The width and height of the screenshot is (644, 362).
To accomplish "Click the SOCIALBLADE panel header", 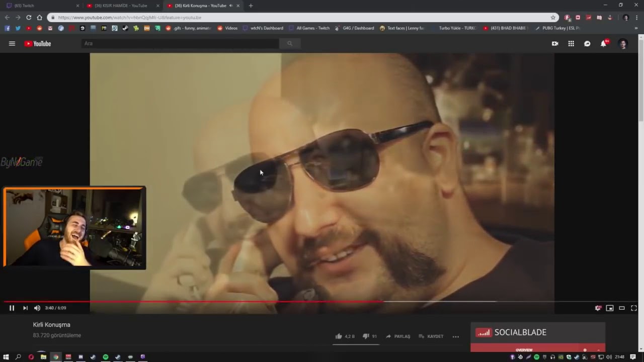I will (538, 332).
